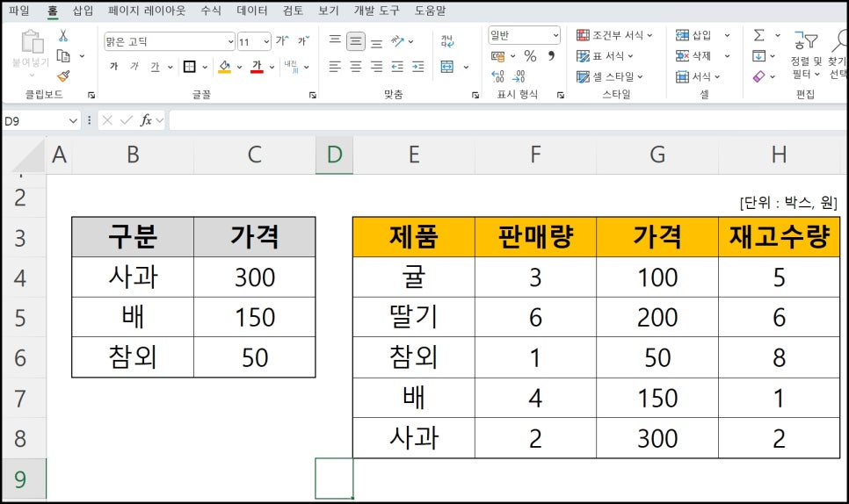Click 서식 format cells button

click(698, 76)
